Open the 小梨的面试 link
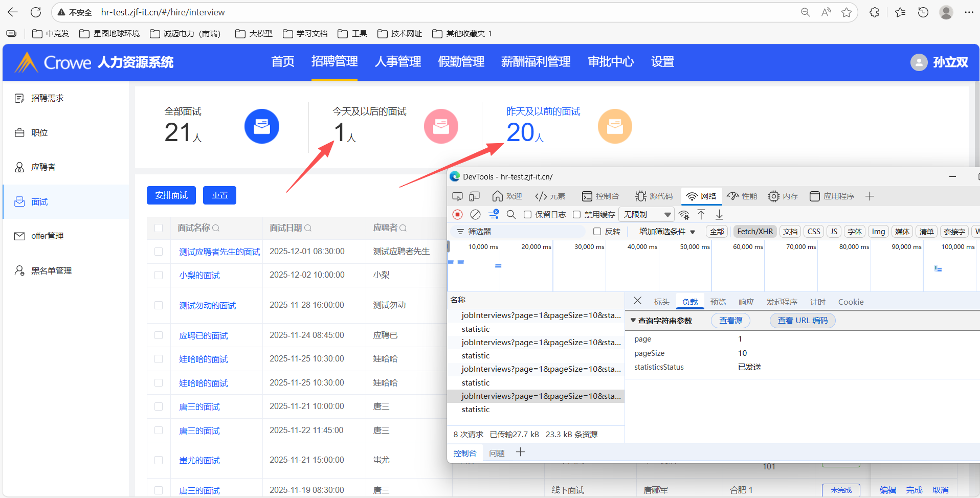Image resolution: width=980 pixels, height=498 pixels. [199, 276]
